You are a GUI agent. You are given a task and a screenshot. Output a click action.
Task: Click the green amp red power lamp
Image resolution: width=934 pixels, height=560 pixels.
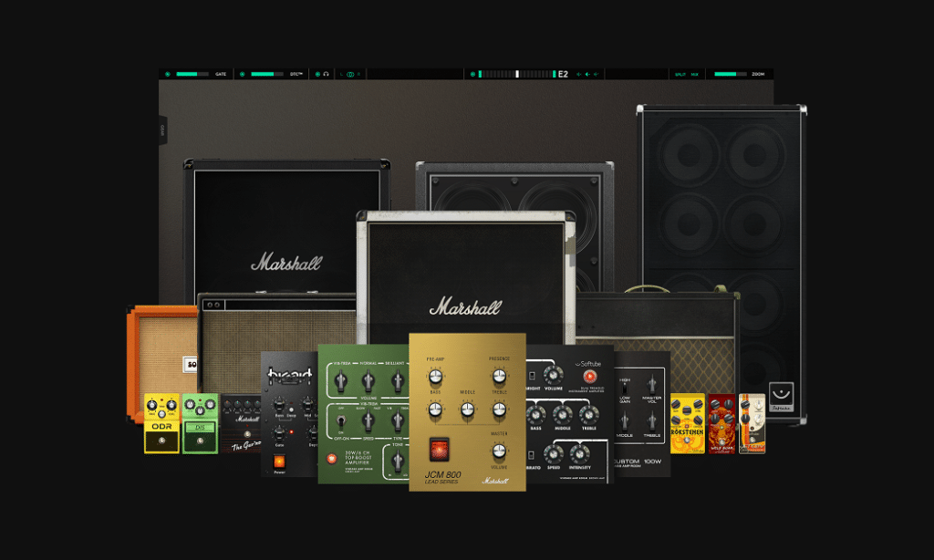coord(332,459)
